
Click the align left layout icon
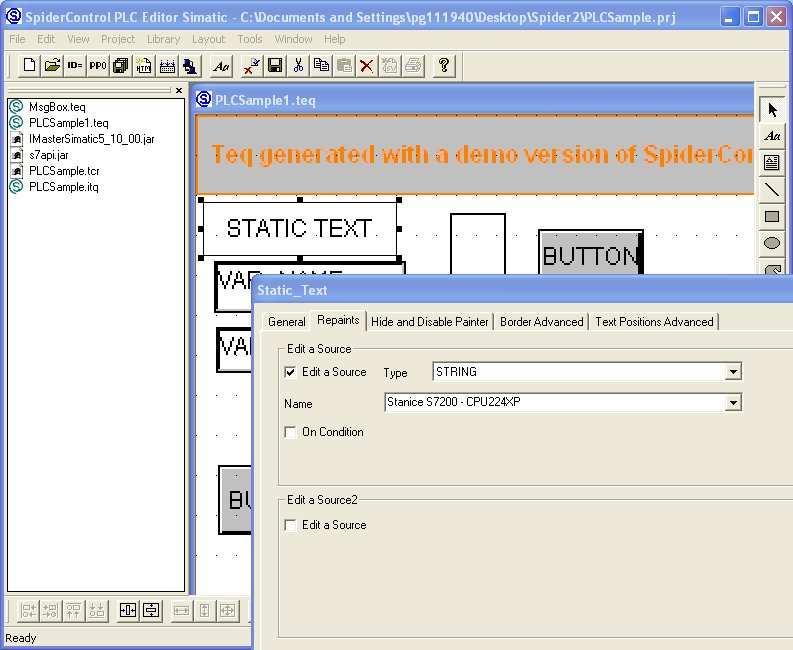(28, 611)
